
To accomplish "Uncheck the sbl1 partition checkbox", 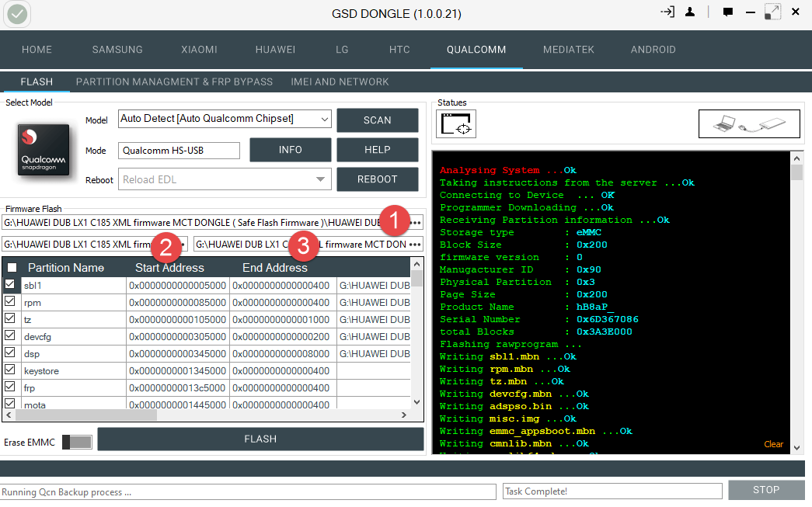I will (10, 284).
